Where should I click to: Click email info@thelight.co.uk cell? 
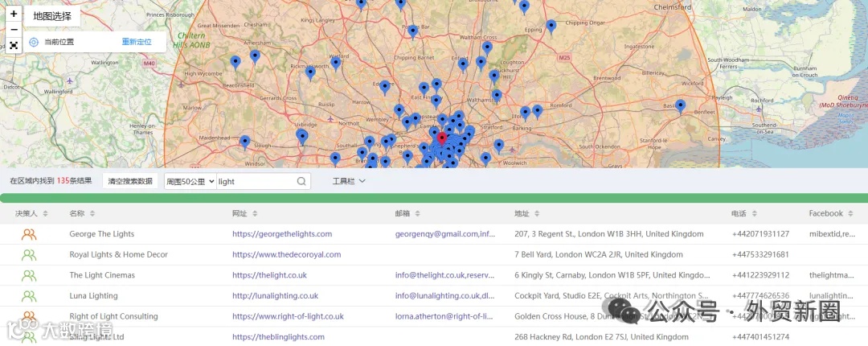point(445,275)
